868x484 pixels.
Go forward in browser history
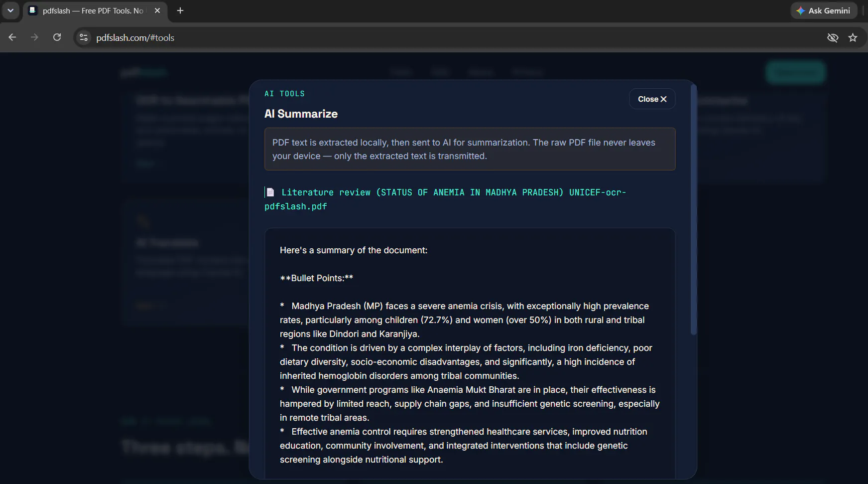coord(34,37)
